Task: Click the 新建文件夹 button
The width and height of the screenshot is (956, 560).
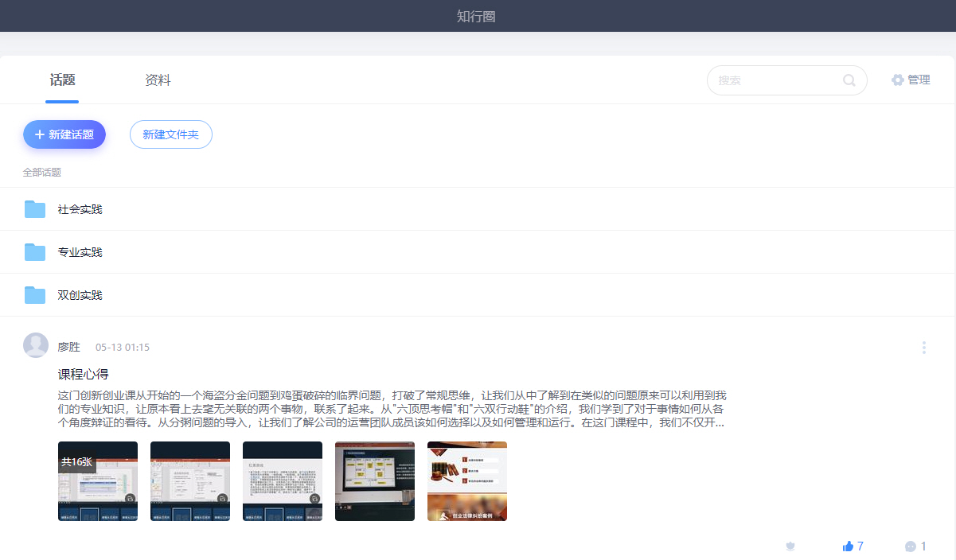Action: [x=170, y=134]
